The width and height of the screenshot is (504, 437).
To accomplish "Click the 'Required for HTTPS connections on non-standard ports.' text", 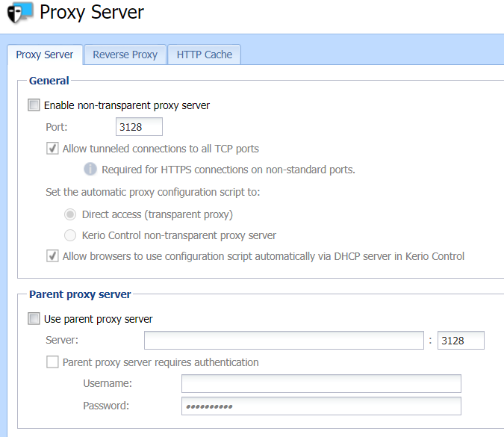I will (228, 170).
